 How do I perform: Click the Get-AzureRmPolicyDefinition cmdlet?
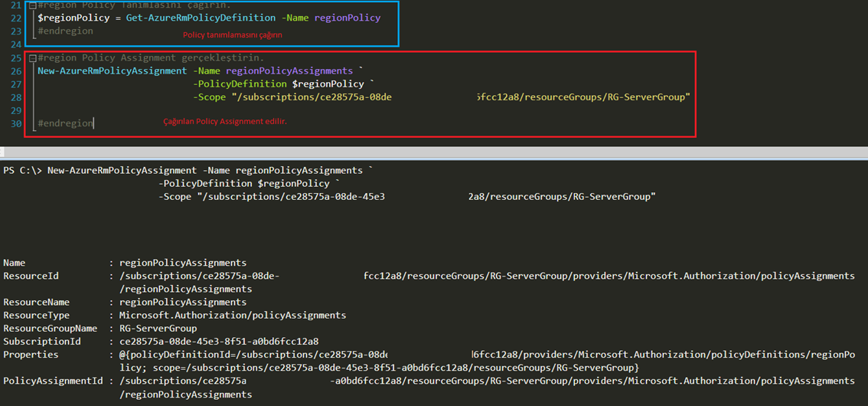click(201, 18)
